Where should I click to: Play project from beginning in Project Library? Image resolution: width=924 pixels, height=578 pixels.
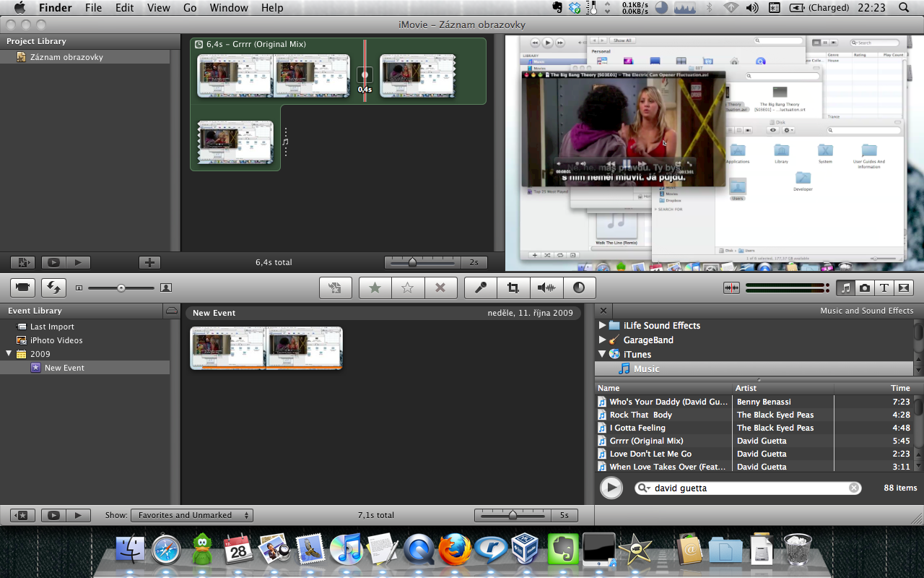click(79, 262)
